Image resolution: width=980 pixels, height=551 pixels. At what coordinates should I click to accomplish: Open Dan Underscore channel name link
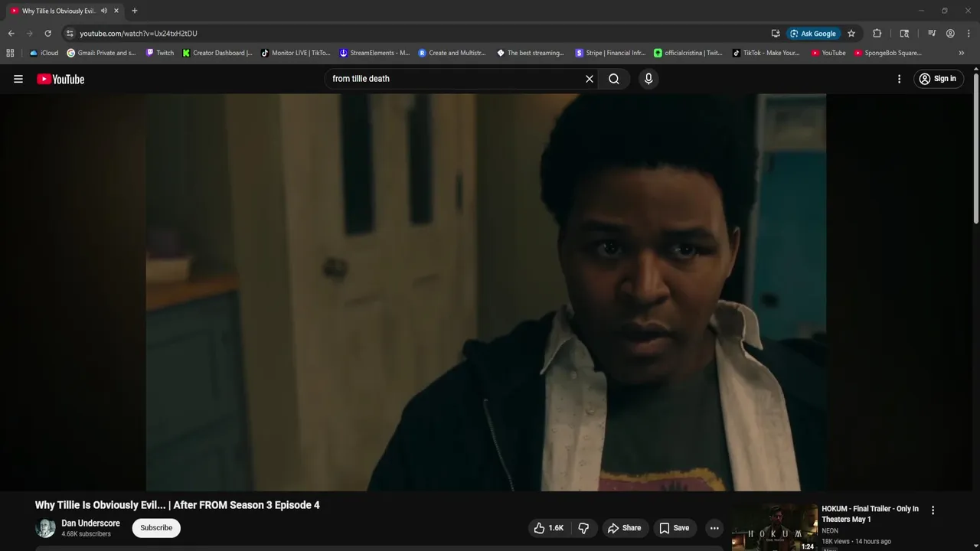click(x=90, y=523)
